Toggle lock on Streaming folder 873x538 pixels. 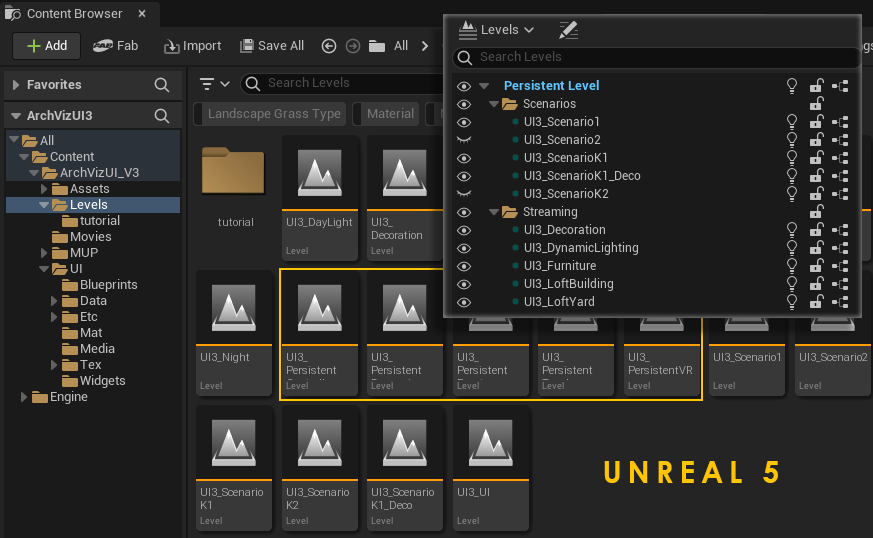tap(816, 211)
